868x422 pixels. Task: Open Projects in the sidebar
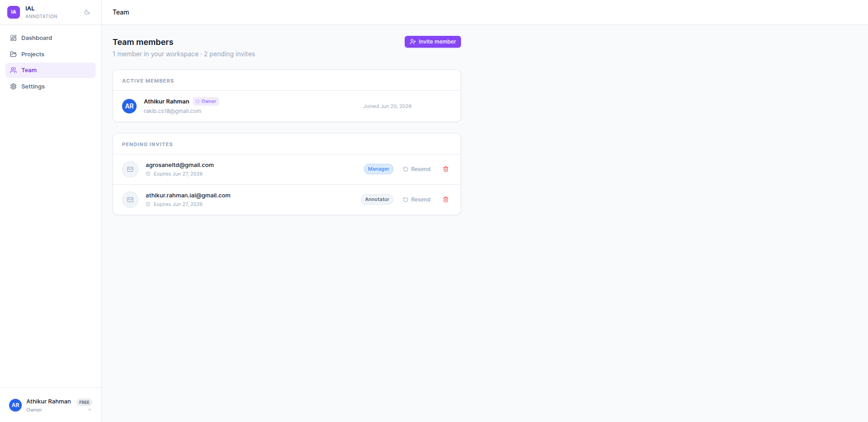[x=50, y=54]
